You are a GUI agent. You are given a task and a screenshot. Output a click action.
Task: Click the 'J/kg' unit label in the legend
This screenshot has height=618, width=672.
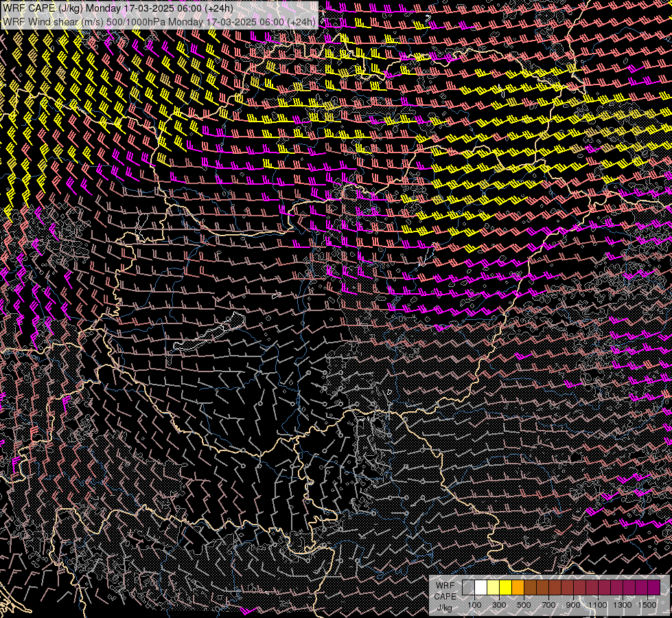click(x=444, y=608)
